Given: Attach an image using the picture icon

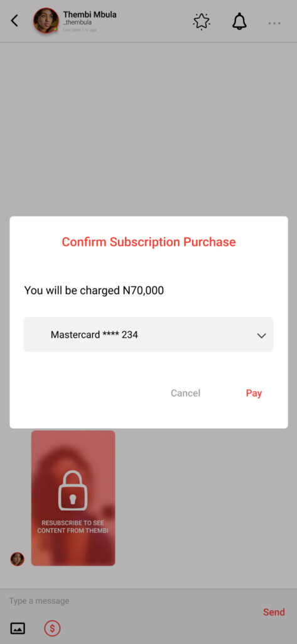Looking at the screenshot, I should click(x=18, y=628).
